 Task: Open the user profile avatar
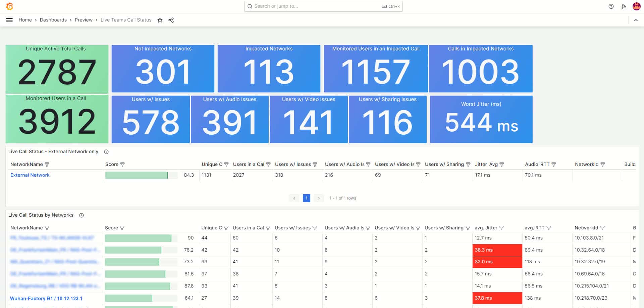tap(636, 6)
